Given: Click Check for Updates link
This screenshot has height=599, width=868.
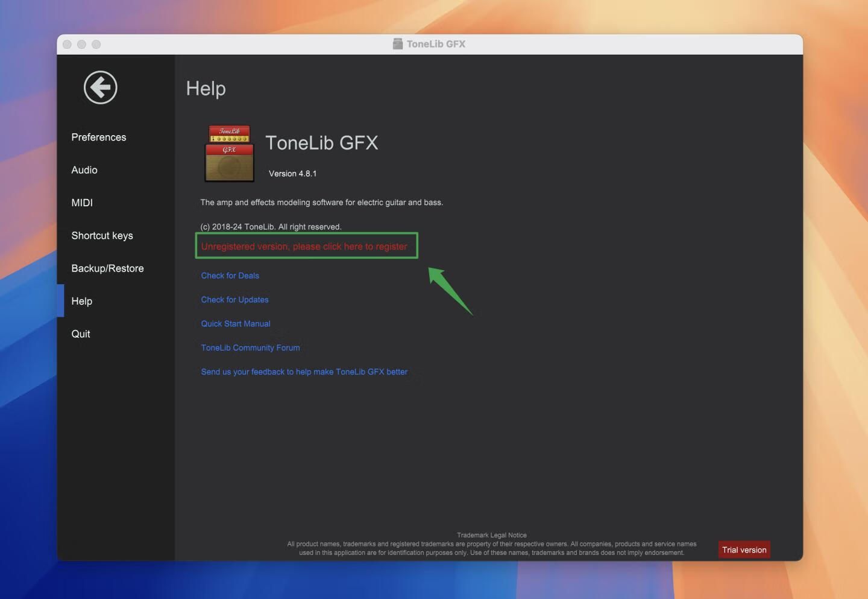Looking at the screenshot, I should (234, 300).
